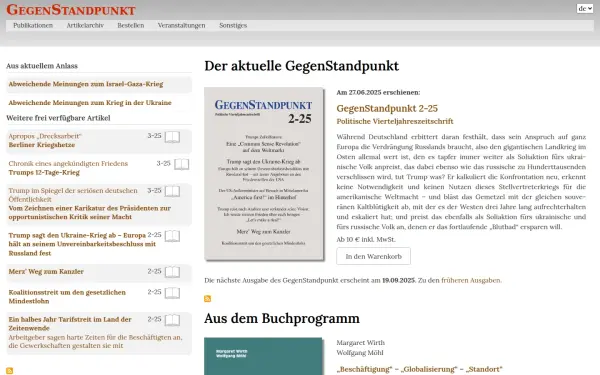This screenshot has width=600, height=375.
Task: Open the language selector dropdown
Action: (585, 8)
